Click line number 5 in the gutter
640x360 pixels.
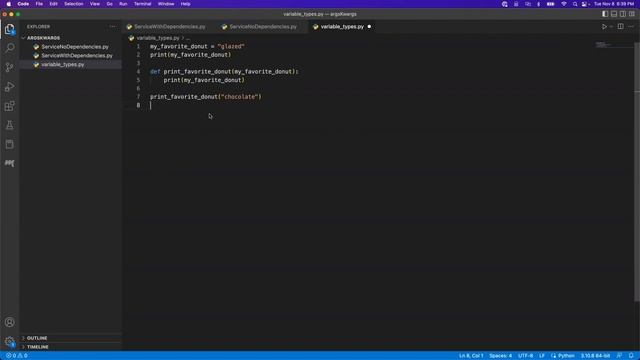(x=138, y=80)
